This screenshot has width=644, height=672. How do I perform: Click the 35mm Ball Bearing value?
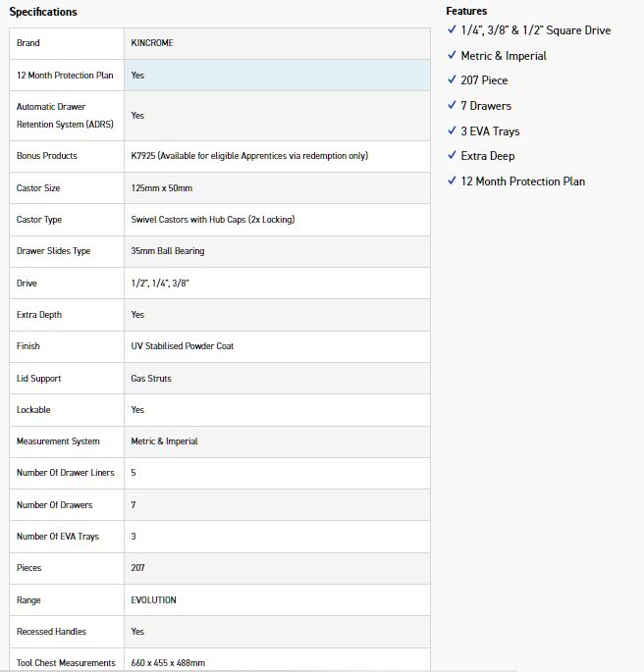168,251
